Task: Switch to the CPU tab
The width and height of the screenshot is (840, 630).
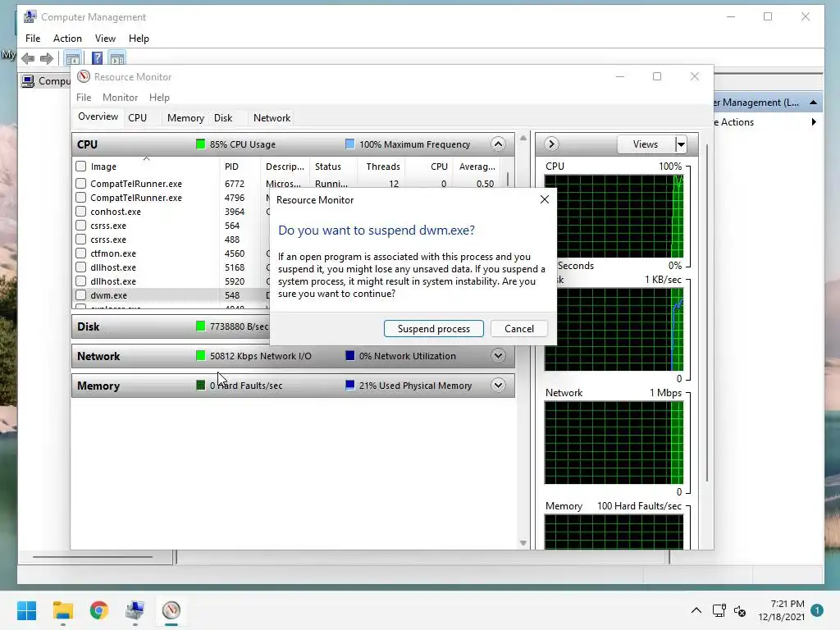Action: (x=137, y=118)
